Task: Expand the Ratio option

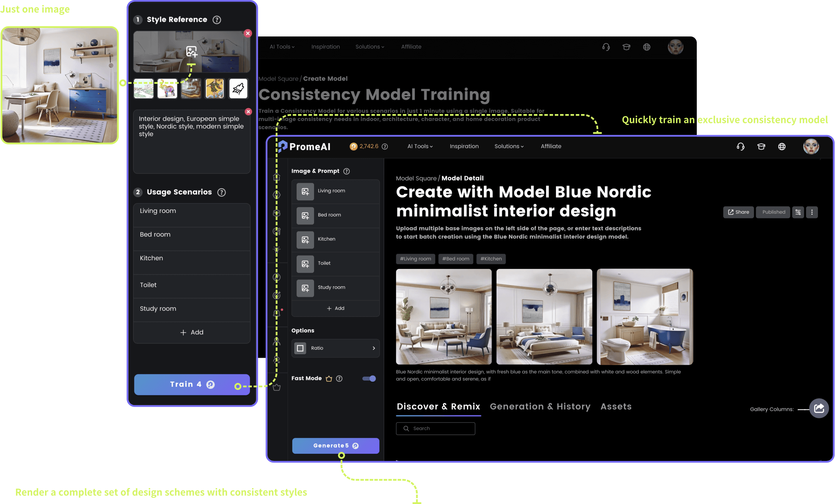Action: click(335, 348)
